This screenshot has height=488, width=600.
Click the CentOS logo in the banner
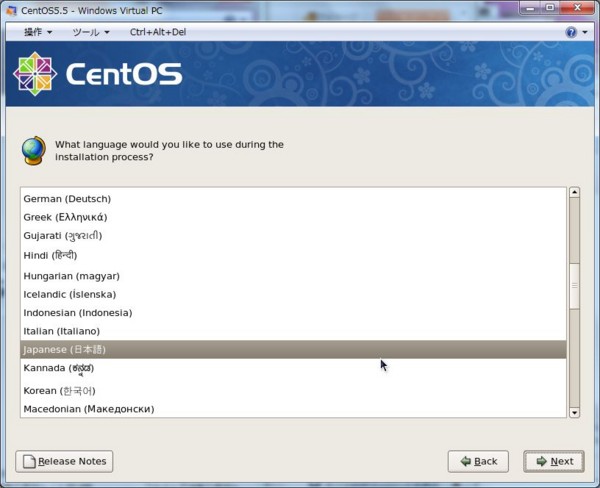tap(98, 73)
